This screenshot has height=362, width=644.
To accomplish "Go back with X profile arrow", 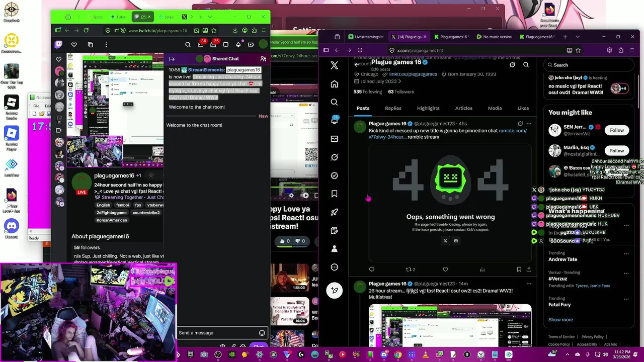I will [356, 64].
